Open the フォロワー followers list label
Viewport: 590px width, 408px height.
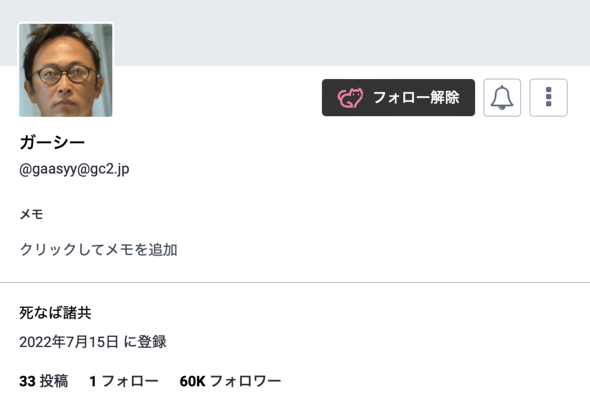tap(245, 381)
